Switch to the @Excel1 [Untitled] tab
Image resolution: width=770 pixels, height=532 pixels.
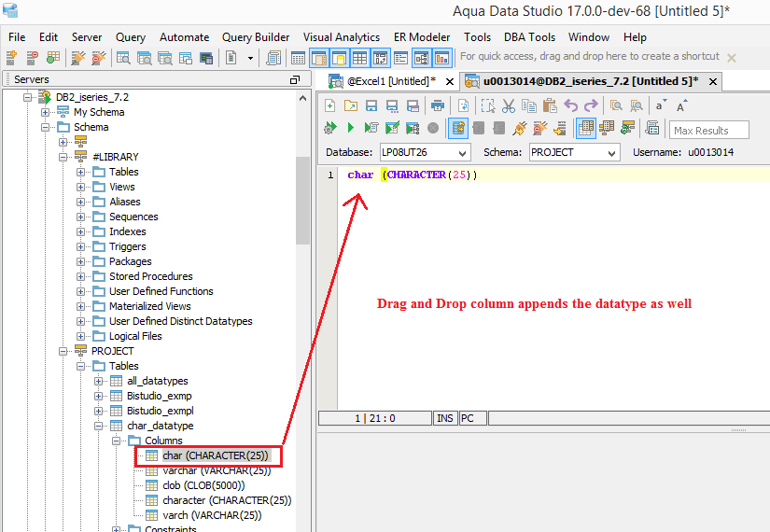[x=391, y=81]
